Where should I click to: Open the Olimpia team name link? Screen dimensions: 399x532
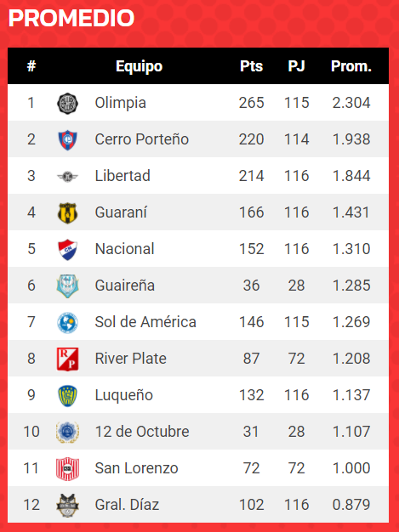pos(121,103)
